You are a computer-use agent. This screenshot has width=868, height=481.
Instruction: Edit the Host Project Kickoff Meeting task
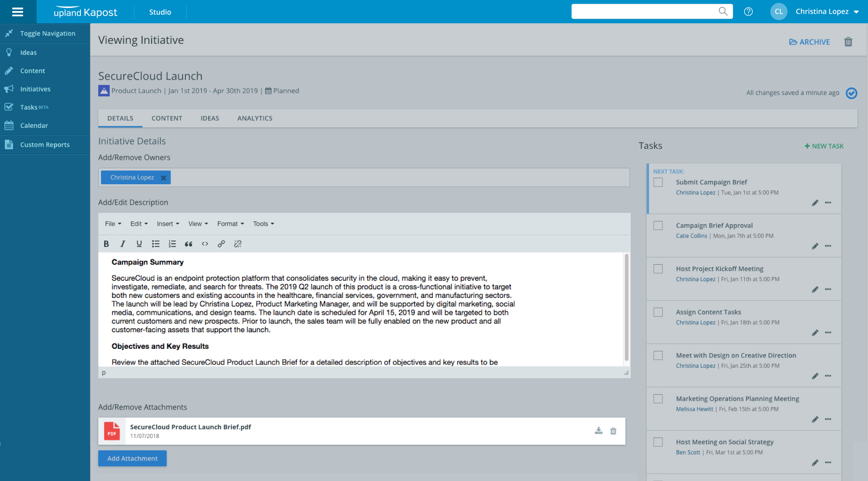pyautogui.click(x=815, y=290)
